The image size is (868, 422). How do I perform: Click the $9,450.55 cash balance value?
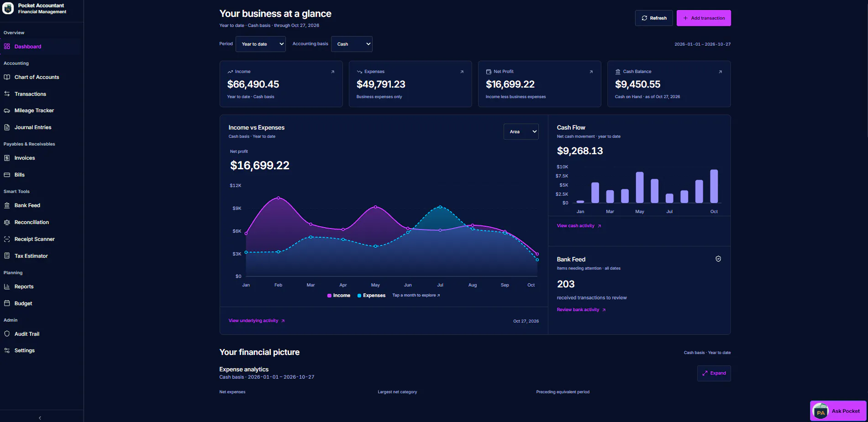click(x=637, y=84)
